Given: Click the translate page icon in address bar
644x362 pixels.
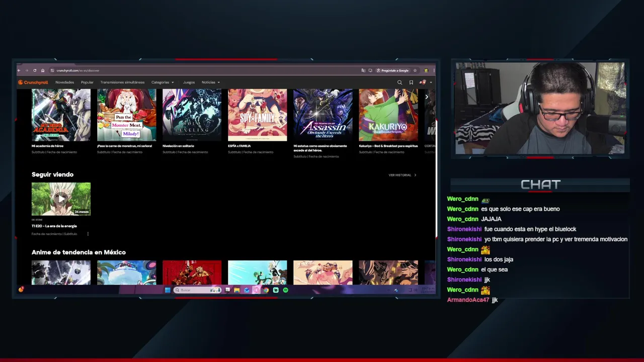Looking at the screenshot, I should tap(363, 70).
